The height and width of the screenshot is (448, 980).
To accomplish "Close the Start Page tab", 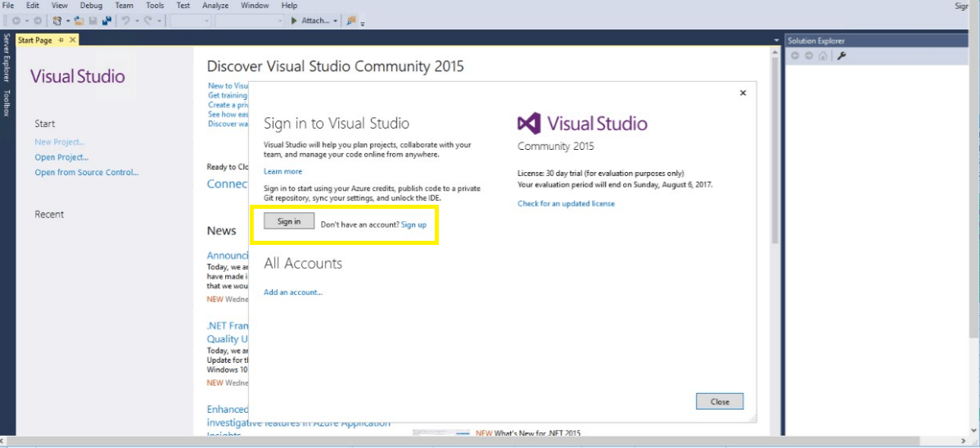I will [73, 40].
